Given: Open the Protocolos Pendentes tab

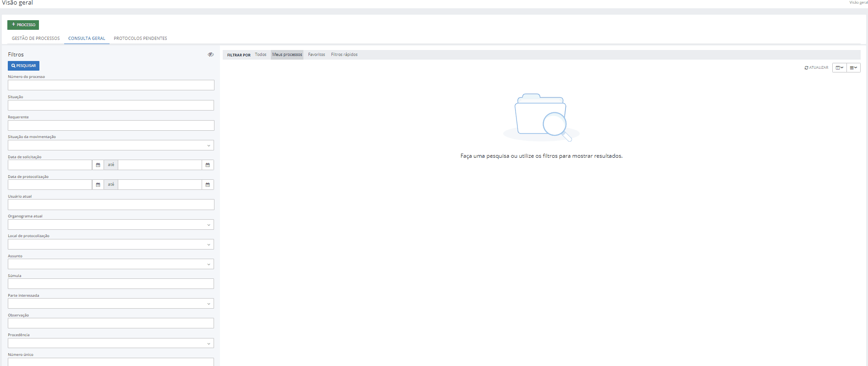Looking at the screenshot, I should point(140,39).
